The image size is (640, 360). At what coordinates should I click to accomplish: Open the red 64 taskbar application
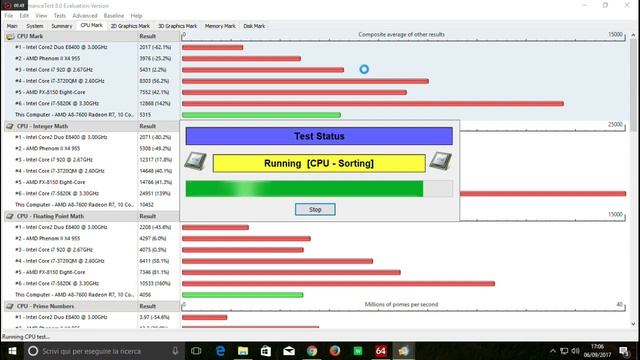pos(381,351)
